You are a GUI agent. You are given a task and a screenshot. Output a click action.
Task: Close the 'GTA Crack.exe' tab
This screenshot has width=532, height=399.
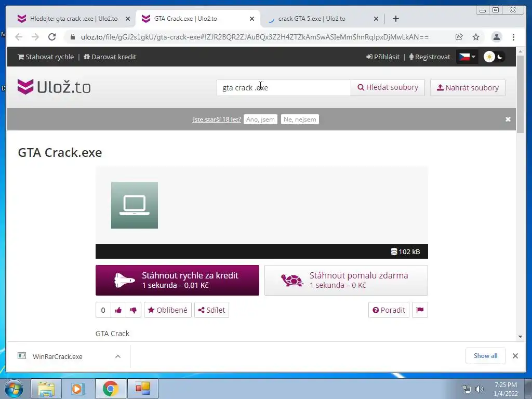tap(252, 19)
